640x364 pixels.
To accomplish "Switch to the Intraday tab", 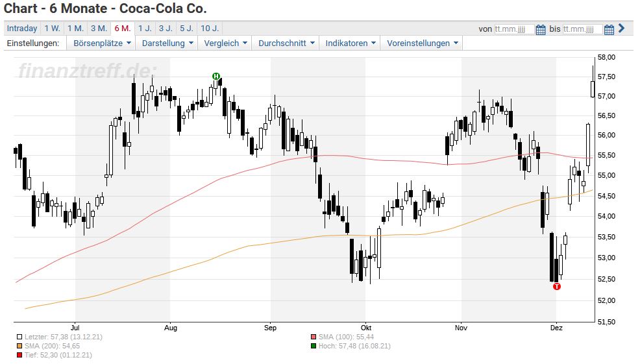I will pyautogui.click(x=22, y=28).
